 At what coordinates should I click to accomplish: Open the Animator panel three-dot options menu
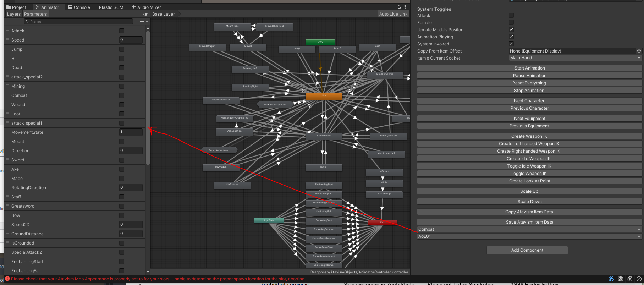coord(405,7)
